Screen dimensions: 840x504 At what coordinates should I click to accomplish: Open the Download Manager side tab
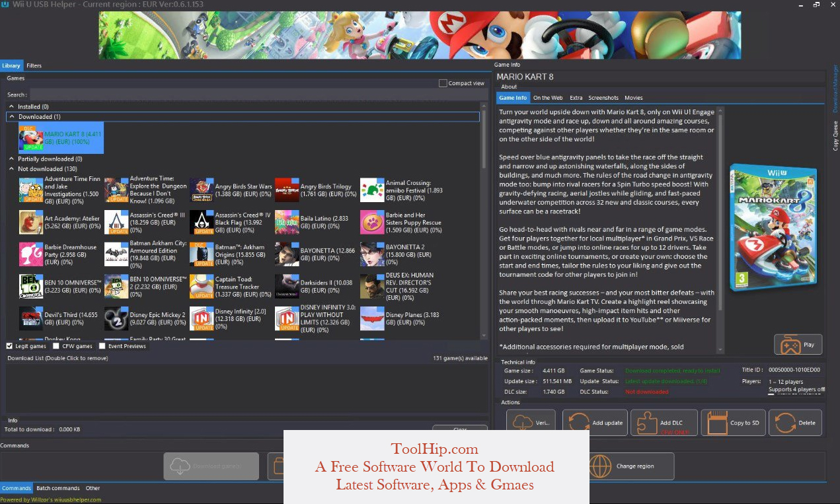835,89
